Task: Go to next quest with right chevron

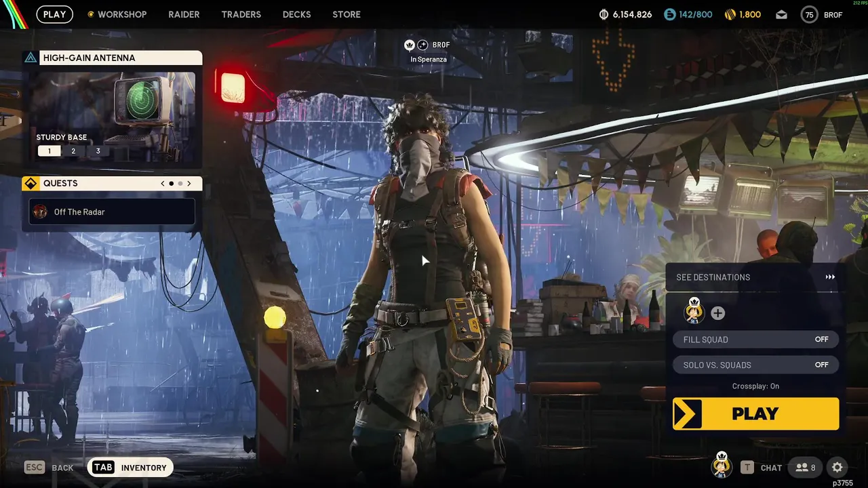Action: coord(189,184)
